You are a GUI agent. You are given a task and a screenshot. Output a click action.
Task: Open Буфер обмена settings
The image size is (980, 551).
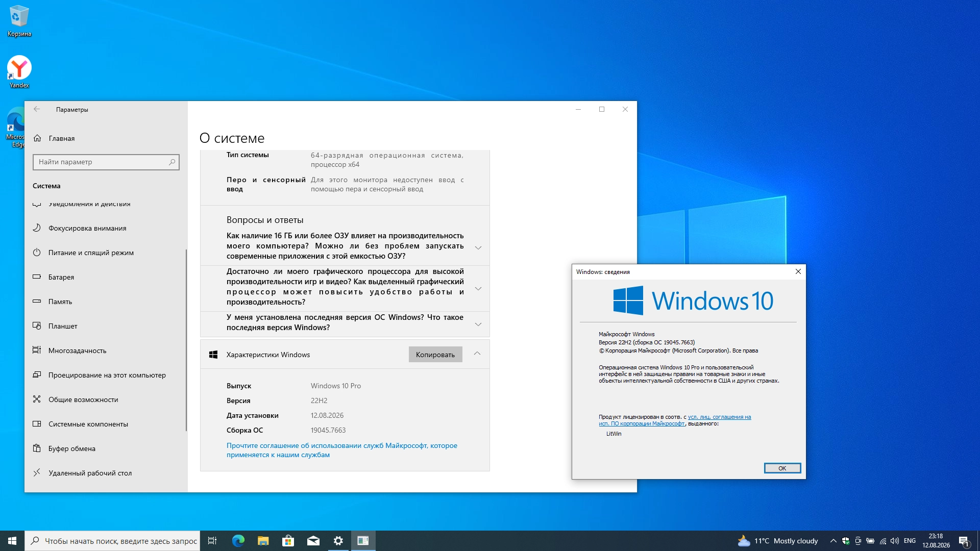106,448
